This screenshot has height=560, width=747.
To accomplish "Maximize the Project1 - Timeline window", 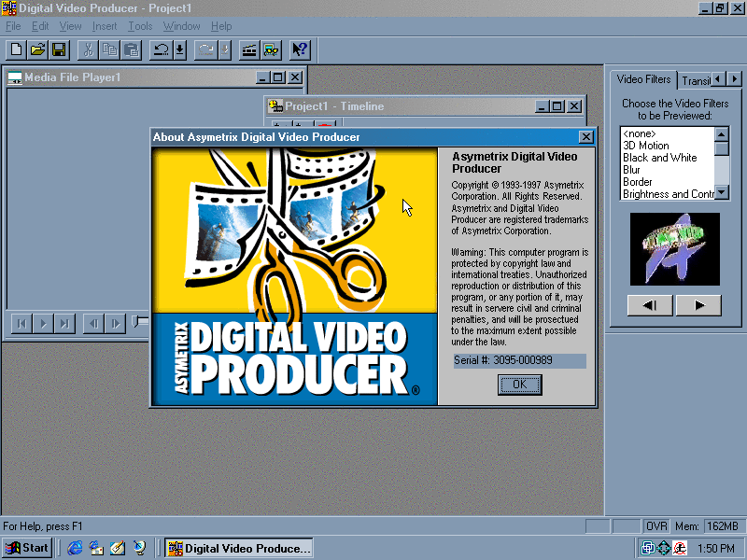I will (x=557, y=106).
